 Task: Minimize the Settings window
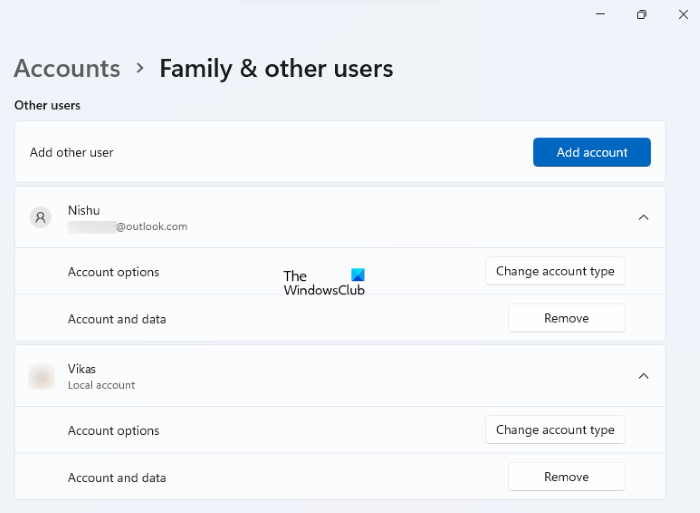pyautogui.click(x=602, y=14)
